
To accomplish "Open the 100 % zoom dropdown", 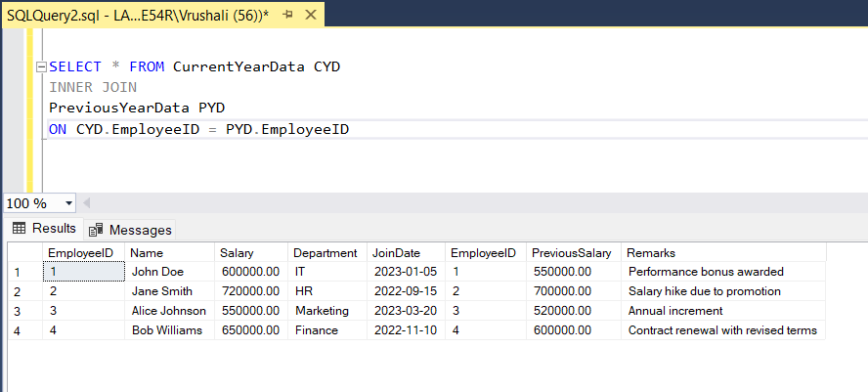I will (x=68, y=203).
